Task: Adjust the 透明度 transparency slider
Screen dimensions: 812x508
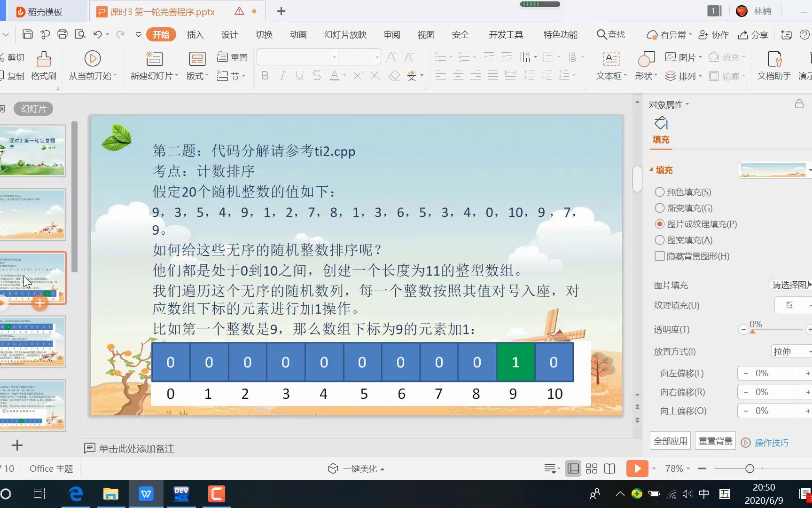Action: pos(754,331)
